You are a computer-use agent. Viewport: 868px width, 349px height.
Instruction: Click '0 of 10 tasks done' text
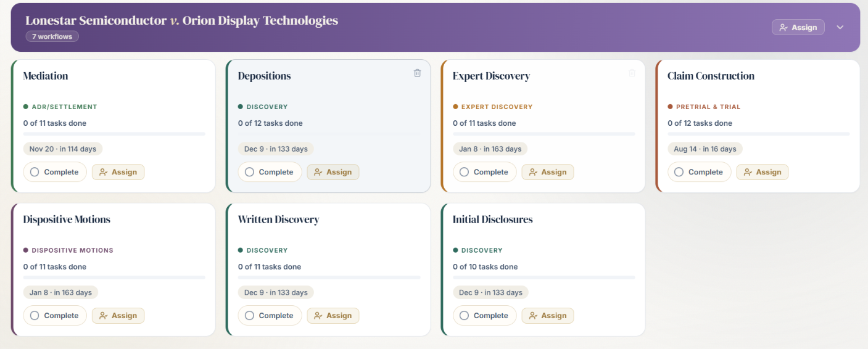point(485,267)
